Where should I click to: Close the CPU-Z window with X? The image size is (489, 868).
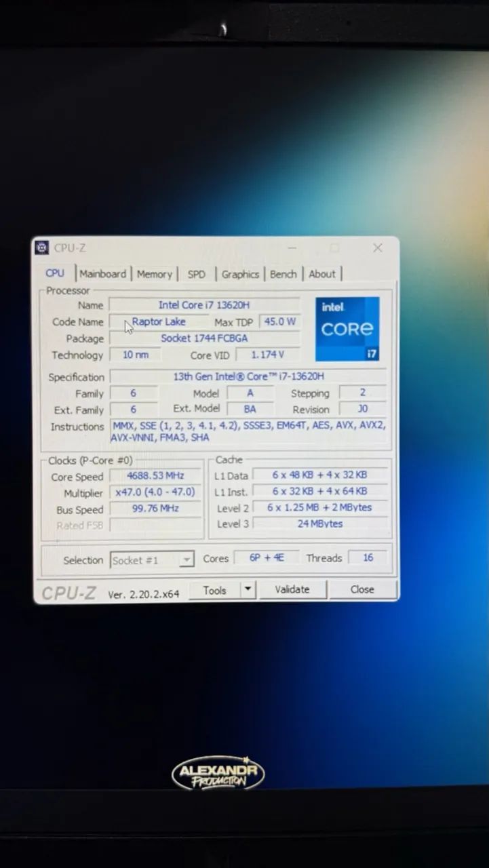pos(378,248)
